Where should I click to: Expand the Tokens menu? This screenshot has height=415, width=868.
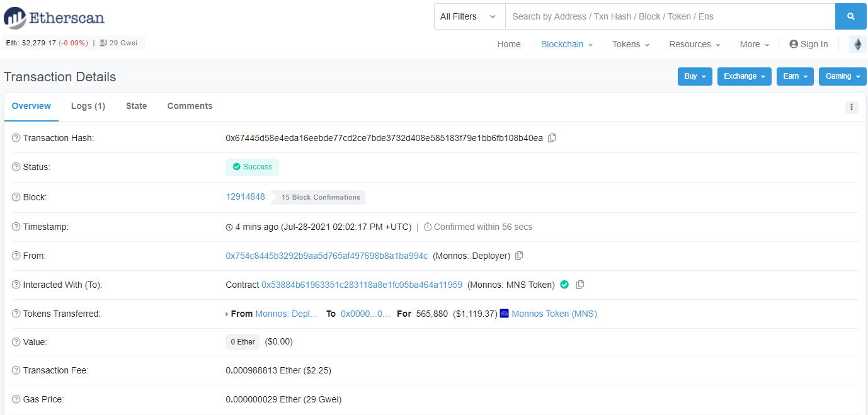pos(631,44)
